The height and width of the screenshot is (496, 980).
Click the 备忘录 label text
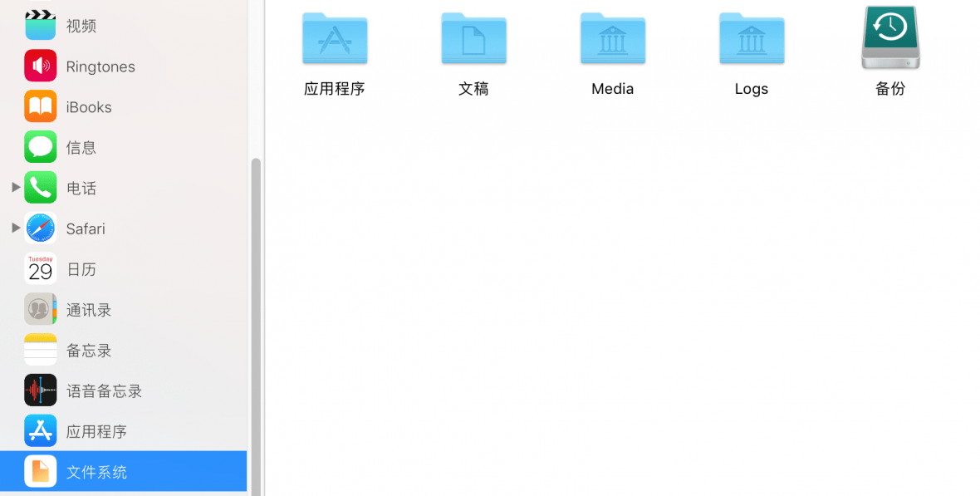coord(89,351)
